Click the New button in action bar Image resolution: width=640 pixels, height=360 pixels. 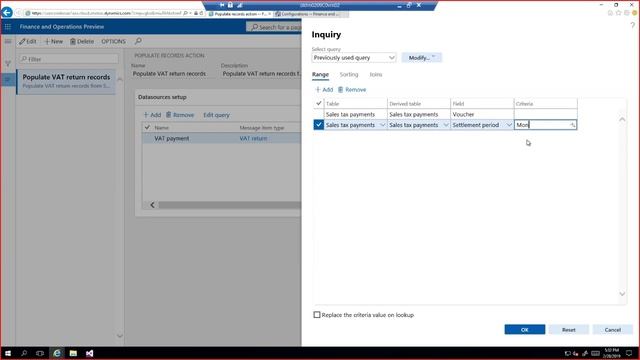pyautogui.click(x=53, y=41)
